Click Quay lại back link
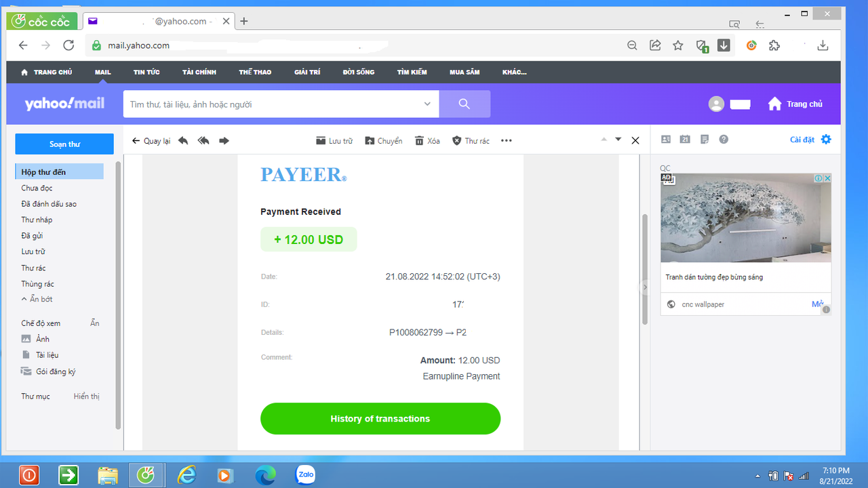Viewport: 868px width, 488px height. point(151,141)
